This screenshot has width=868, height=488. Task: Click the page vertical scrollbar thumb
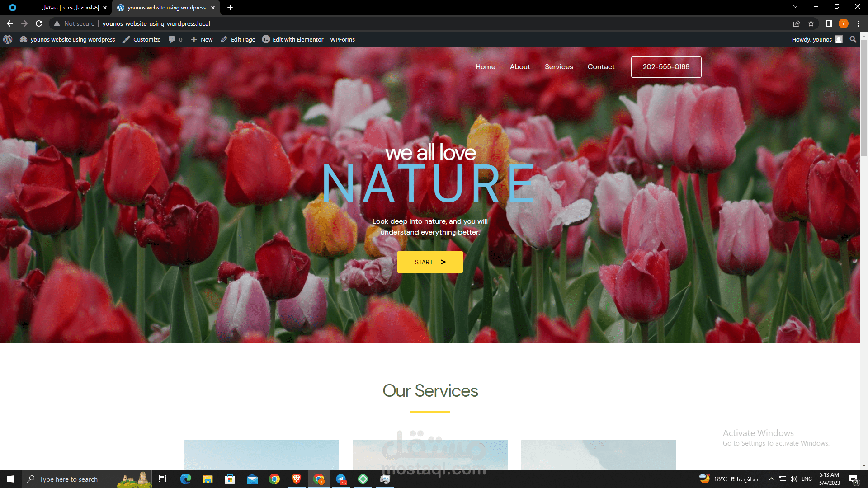864,97
